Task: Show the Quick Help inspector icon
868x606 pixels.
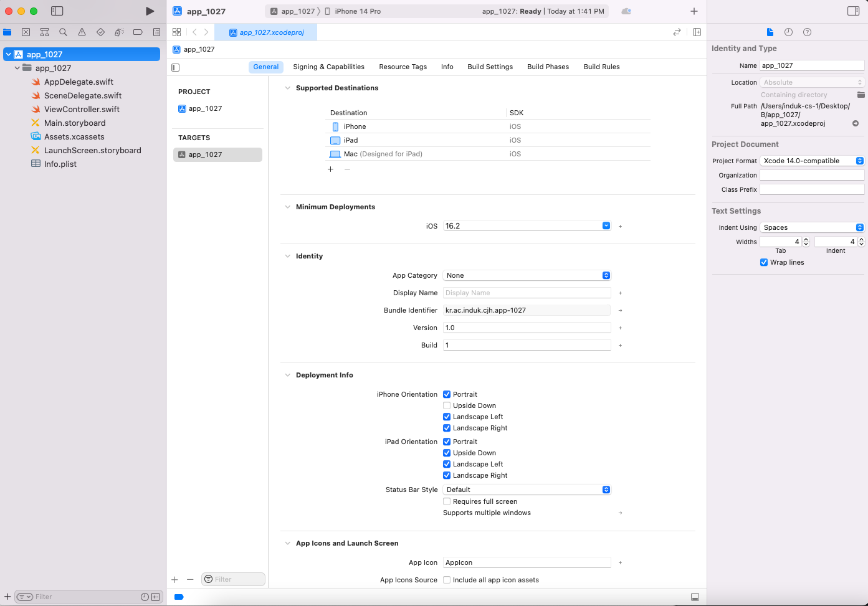Action: 807,32
